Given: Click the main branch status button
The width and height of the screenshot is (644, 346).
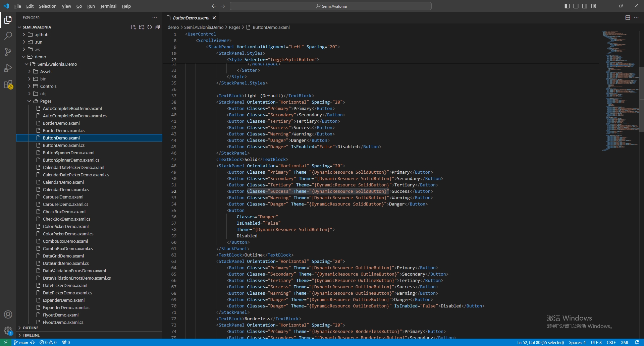Looking at the screenshot, I should [21, 342].
